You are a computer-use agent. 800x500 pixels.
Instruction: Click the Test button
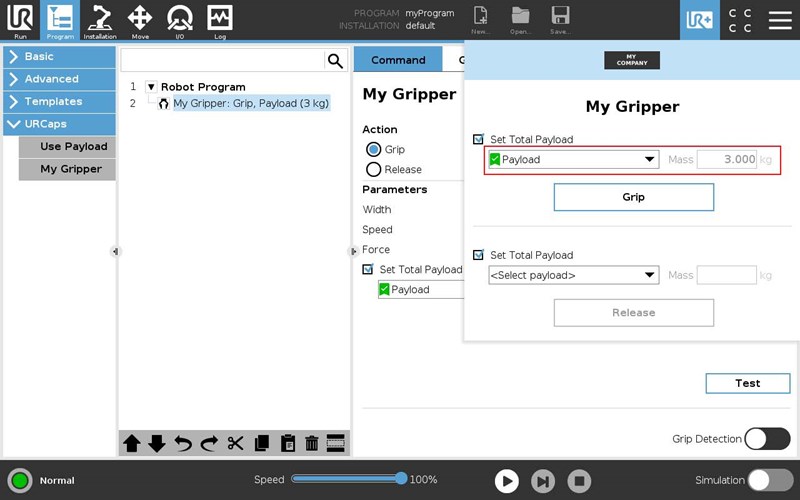pos(747,383)
